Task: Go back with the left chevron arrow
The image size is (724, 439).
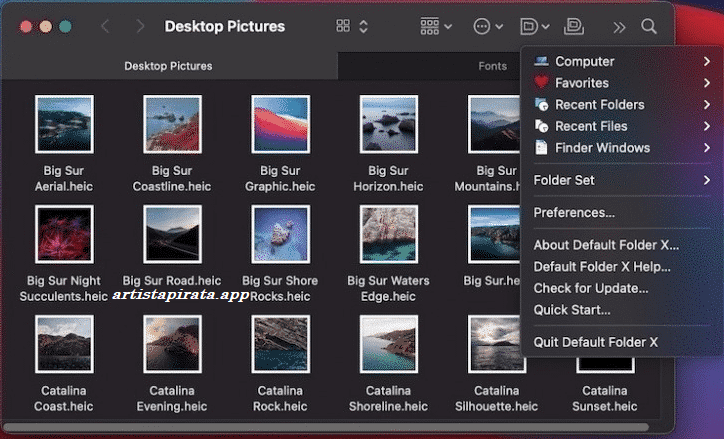Action: (x=105, y=26)
